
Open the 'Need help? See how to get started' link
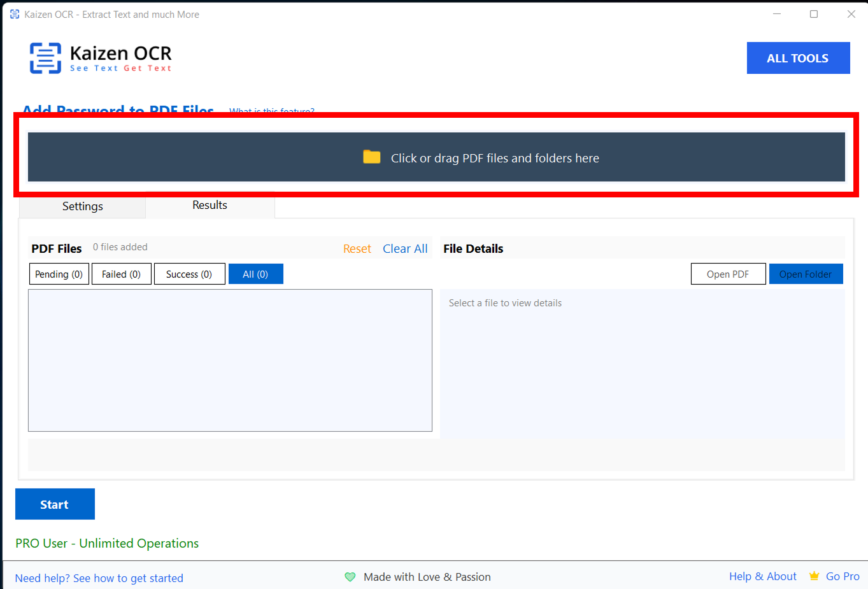click(99, 578)
